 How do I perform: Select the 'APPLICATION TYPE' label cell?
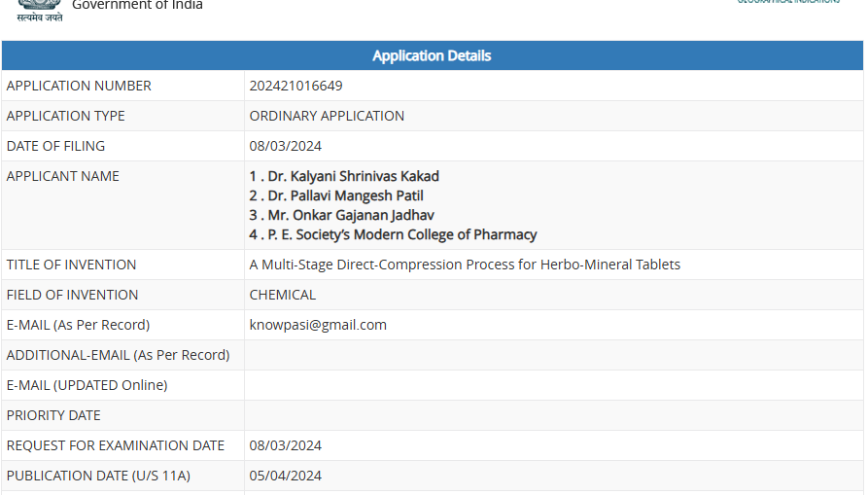click(x=122, y=116)
